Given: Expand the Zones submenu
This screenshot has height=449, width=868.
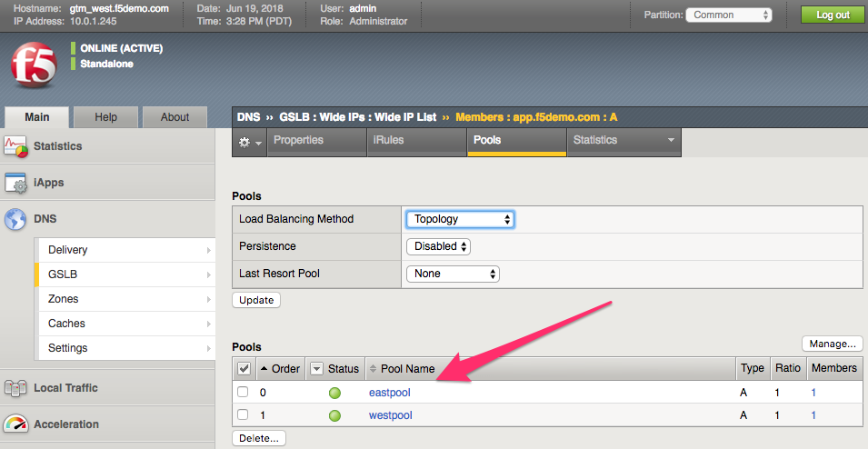Looking at the screenshot, I should (209, 299).
